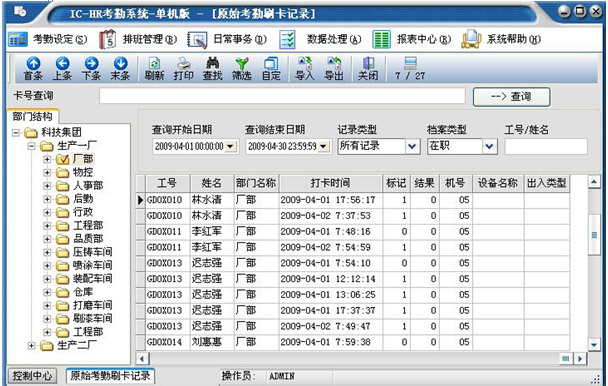Image resolution: width=608 pixels, height=386 pixels.
Task: Click the 报表中心 green report icon
Action: tap(381, 39)
